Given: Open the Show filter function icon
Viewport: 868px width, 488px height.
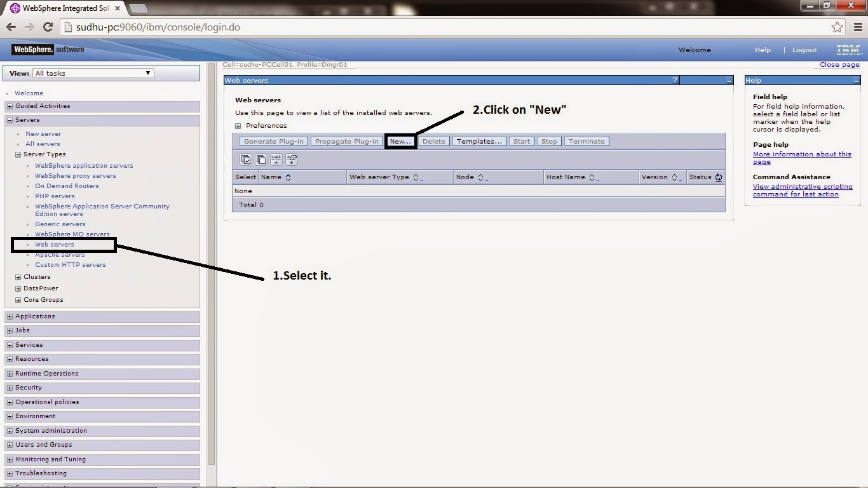Looking at the screenshot, I should (276, 159).
